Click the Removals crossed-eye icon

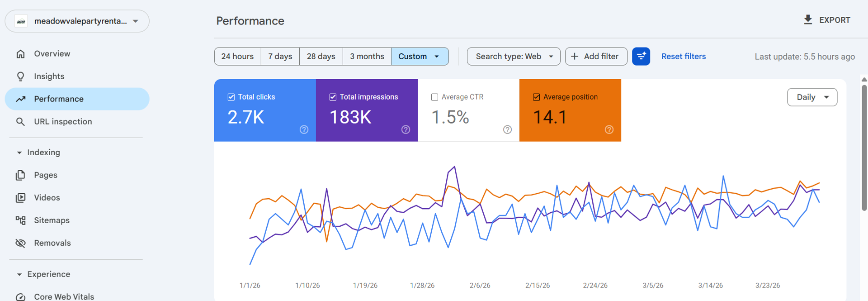[20, 243]
